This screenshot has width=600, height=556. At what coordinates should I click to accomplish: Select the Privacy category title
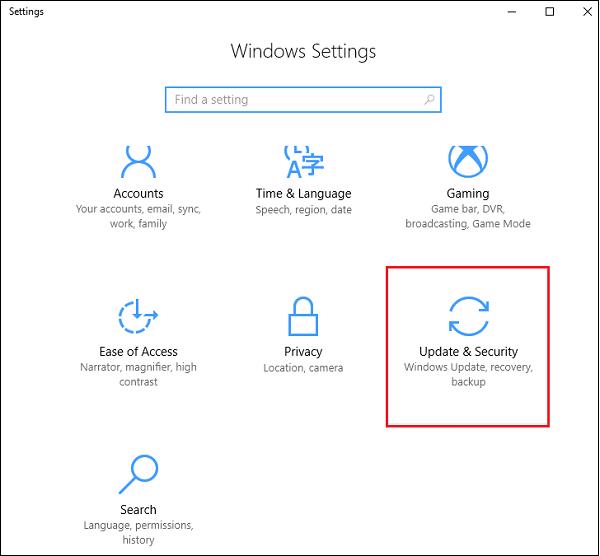click(303, 352)
